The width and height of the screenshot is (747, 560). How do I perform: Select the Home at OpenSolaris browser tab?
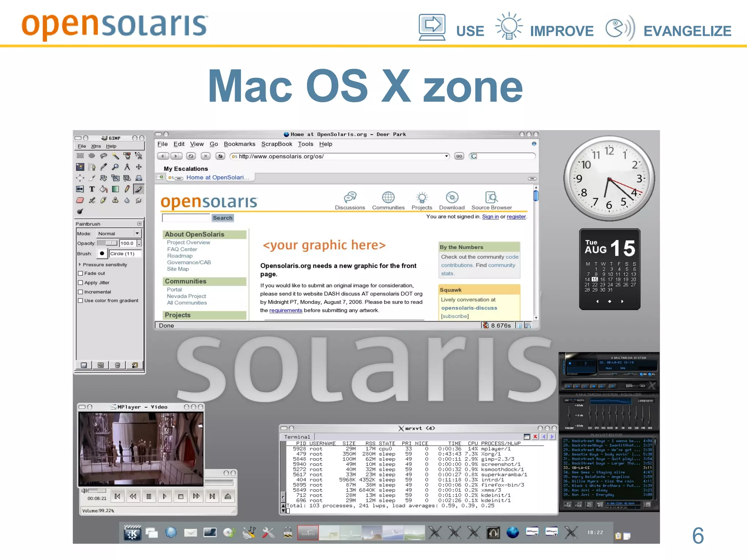pyautogui.click(x=211, y=178)
